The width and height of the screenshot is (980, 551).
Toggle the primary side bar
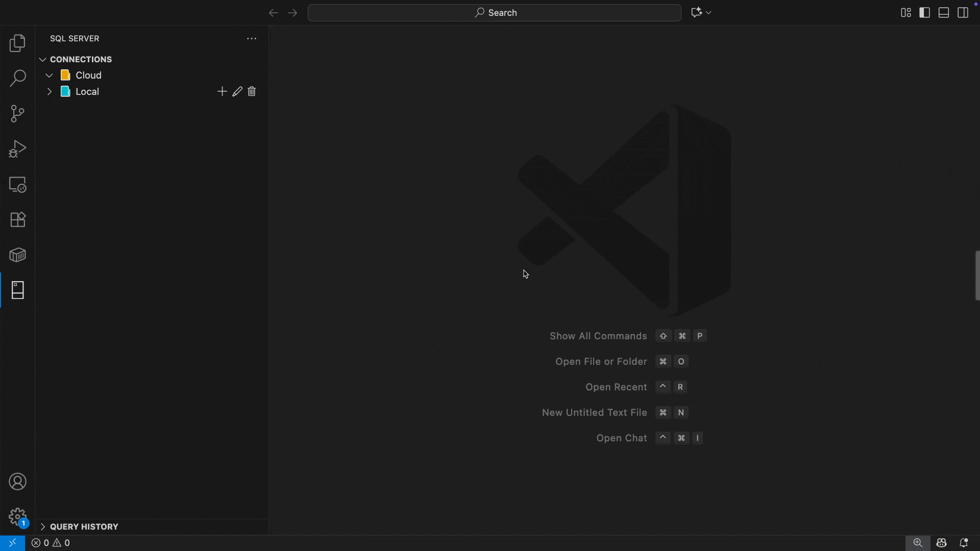[x=925, y=12]
